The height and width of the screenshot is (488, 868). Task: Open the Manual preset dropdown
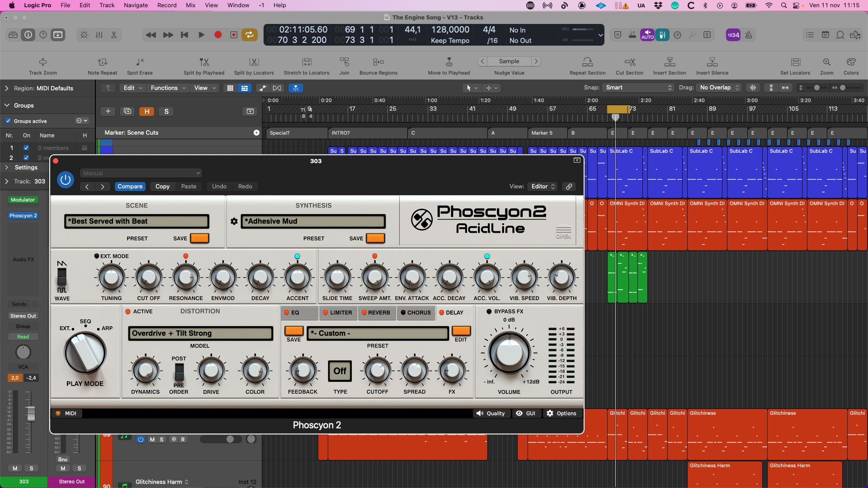(141, 174)
